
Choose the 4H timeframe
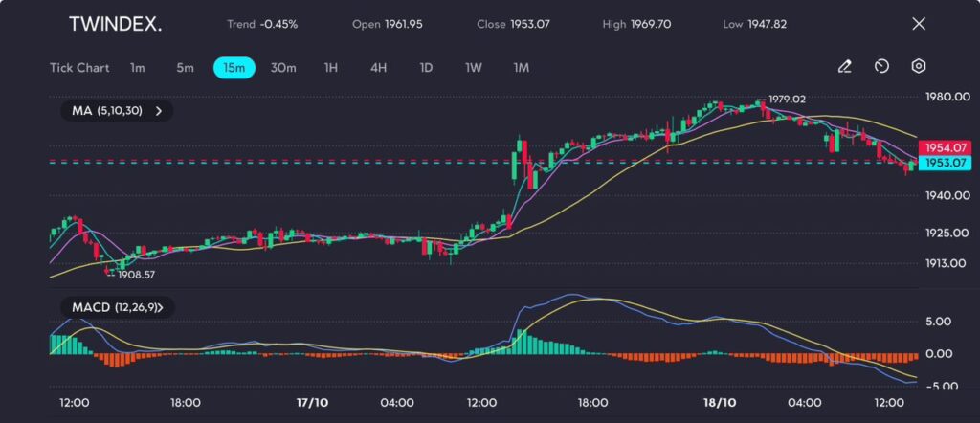[x=378, y=68]
